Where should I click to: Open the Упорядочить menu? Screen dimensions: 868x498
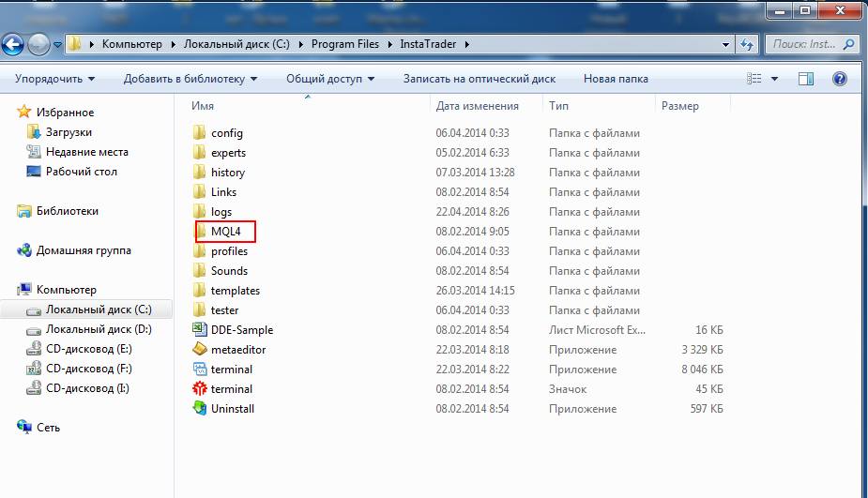click(x=54, y=79)
